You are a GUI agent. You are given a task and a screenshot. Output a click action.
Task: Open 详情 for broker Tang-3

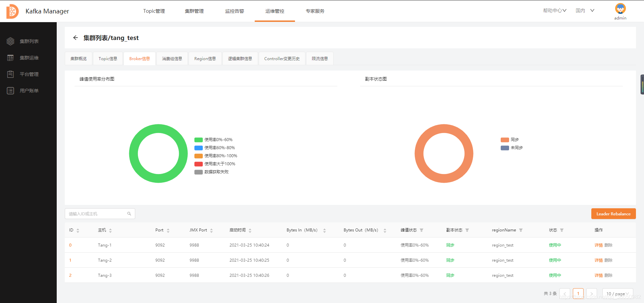[x=598, y=275]
